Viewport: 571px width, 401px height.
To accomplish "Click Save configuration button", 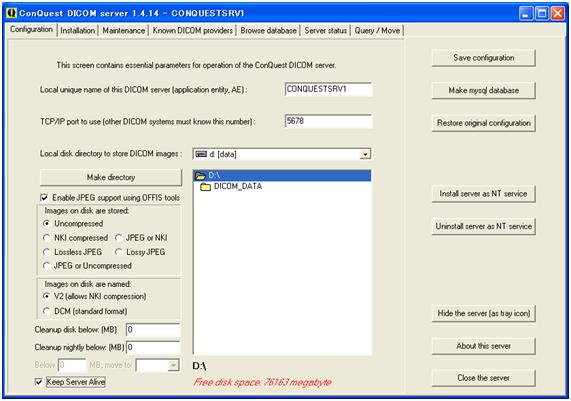I will [484, 58].
